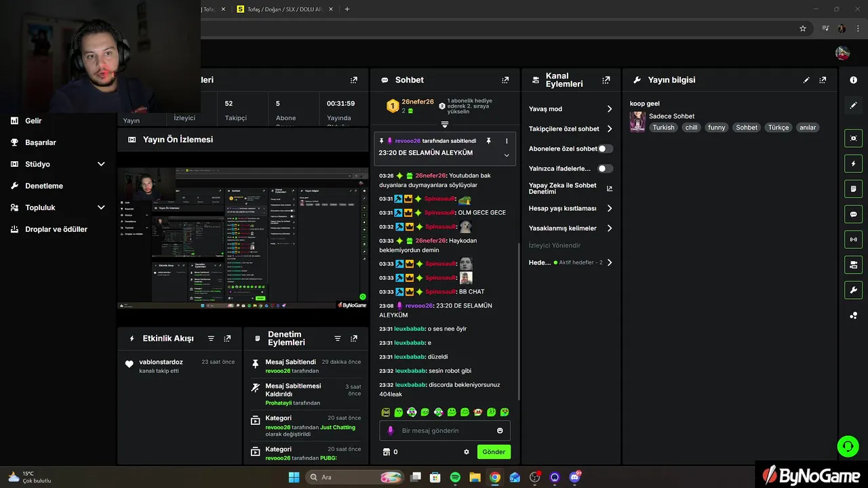Toggle stream preview widget in right rail

[x=853, y=138]
